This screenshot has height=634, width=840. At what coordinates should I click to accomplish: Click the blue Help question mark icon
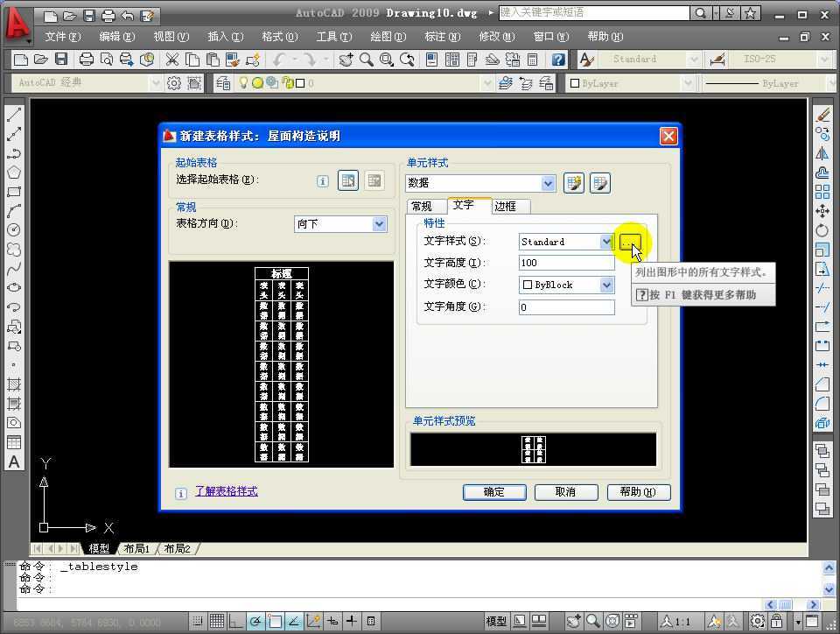tap(558, 59)
